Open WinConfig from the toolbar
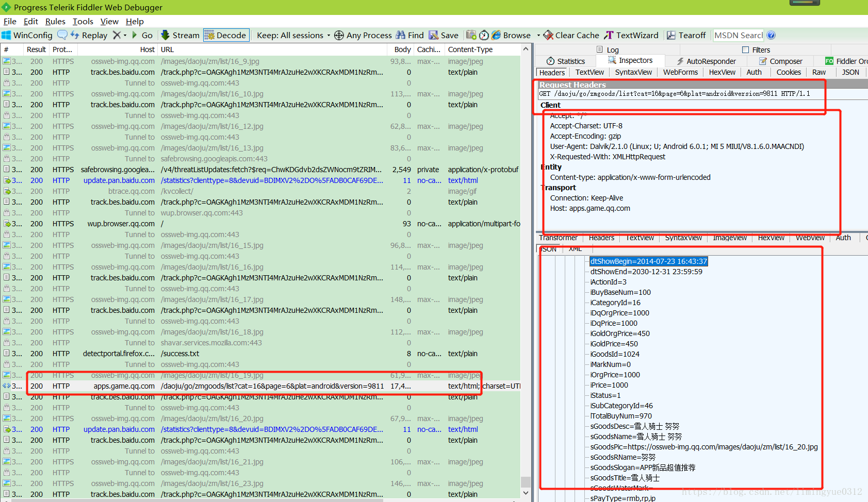 point(27,35)
